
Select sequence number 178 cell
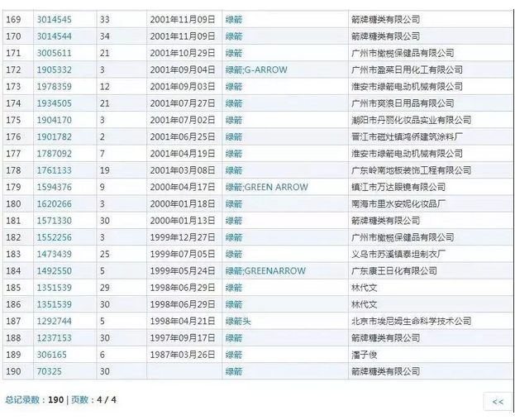coord(17,170)
